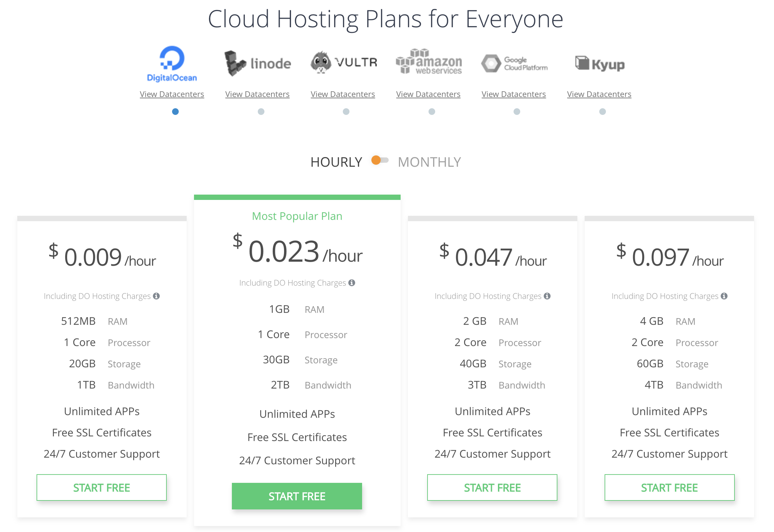Click START FREE on the $0.009 plan
The image size is (774, 532).
(102, 488)
